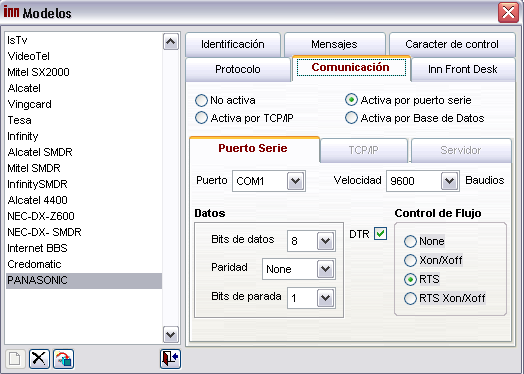The width and height of the screenshot is (524, 374).
Task: Expand the Bits de datos dropdown
Action: click(x=325, y=241)
